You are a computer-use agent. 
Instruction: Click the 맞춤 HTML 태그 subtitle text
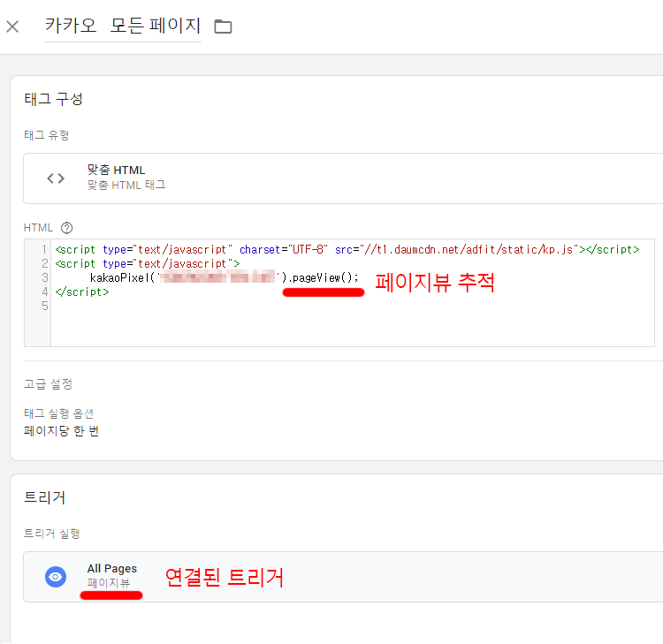(x=126, y=186)
